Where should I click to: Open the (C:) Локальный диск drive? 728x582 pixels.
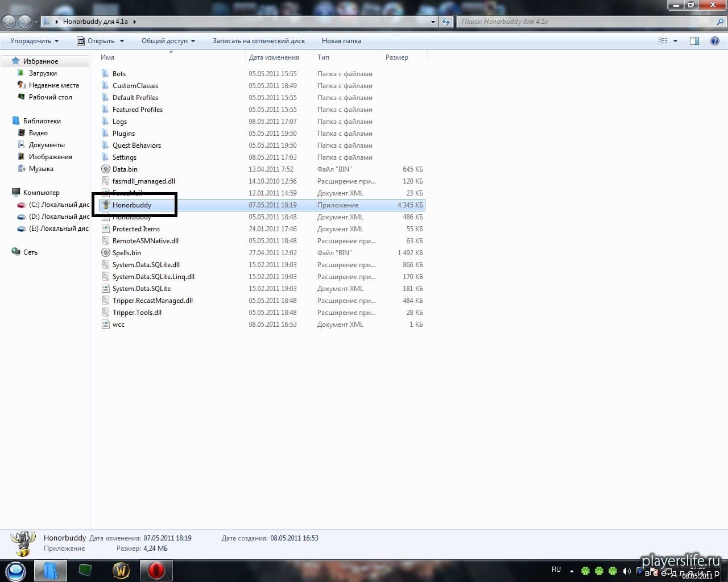[59, 205]
